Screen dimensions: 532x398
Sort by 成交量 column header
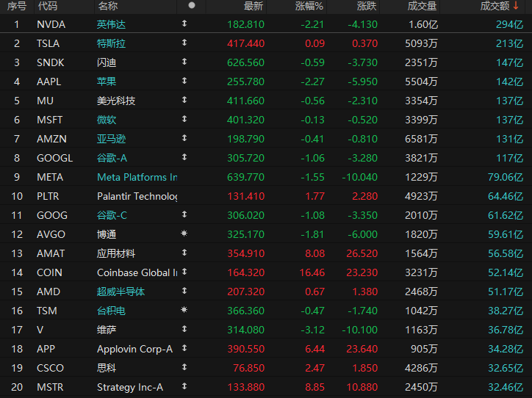point(422,6)
